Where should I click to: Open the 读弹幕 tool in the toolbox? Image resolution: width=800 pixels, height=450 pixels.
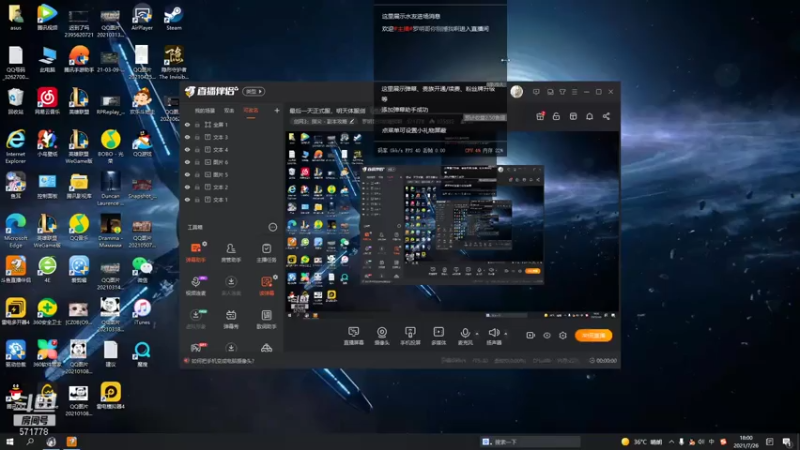266,285
